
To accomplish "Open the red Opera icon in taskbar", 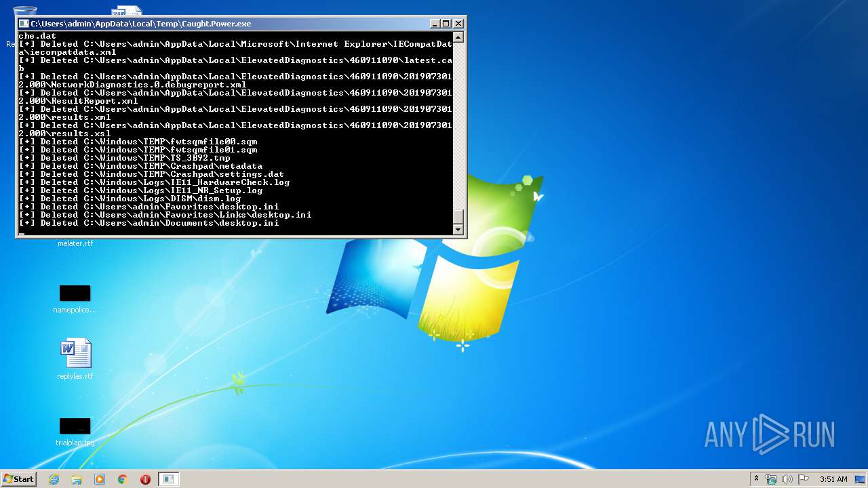I will pos(145,479).
